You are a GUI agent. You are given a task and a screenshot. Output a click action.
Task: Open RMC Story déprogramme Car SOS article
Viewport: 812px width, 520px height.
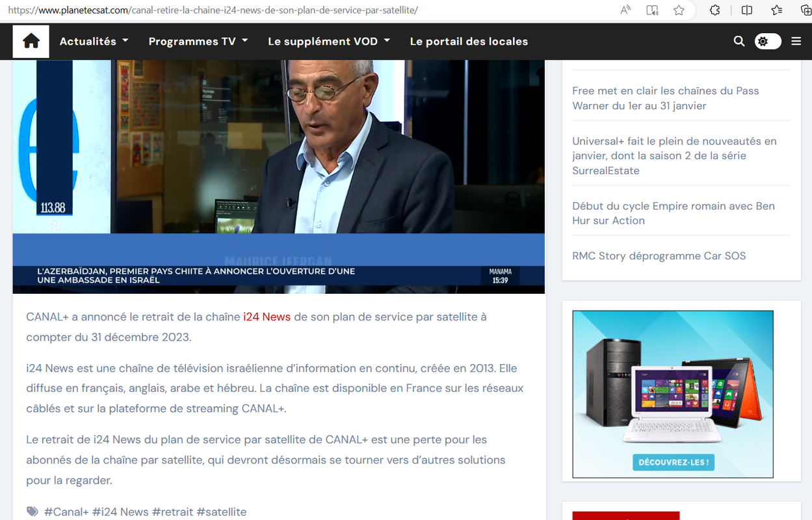click(x=659, y=256)
